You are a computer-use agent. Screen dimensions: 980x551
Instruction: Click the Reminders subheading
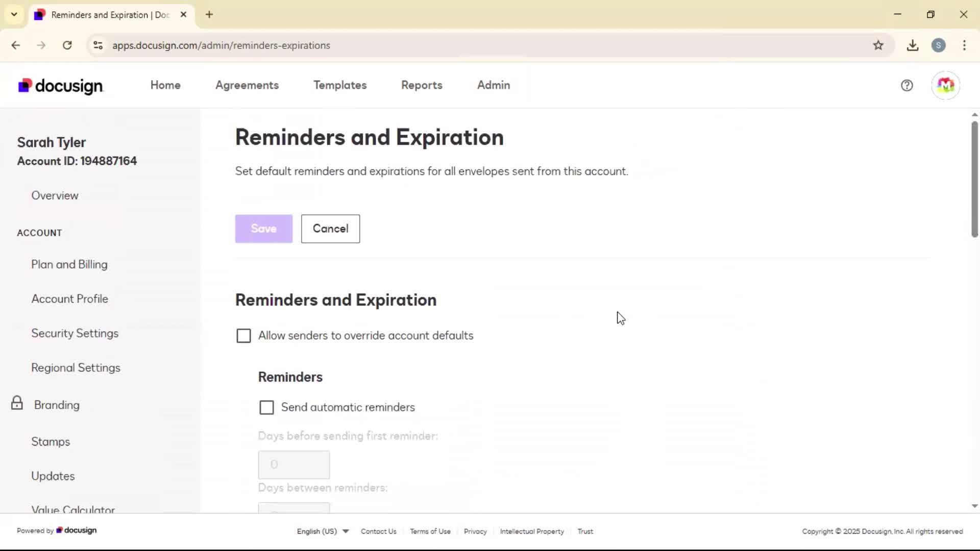click(290, 377)
